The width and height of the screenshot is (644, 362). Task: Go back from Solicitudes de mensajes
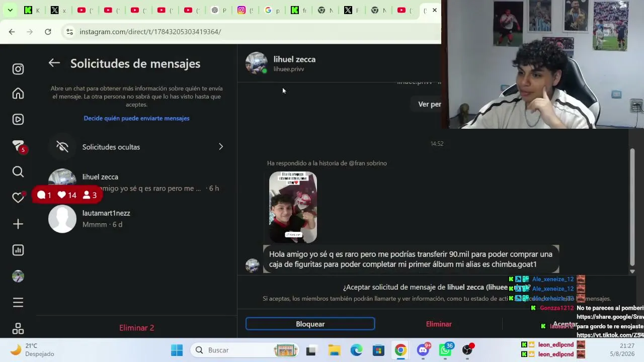54,63
